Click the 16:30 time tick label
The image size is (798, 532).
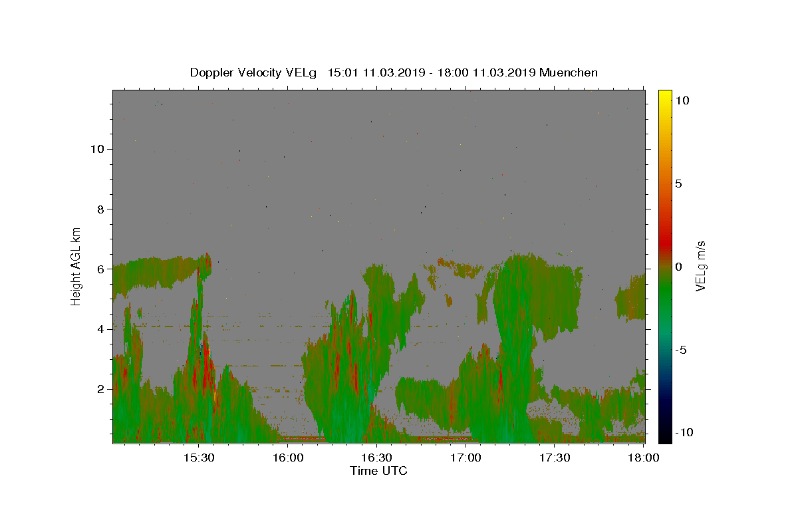pos(376,458)
